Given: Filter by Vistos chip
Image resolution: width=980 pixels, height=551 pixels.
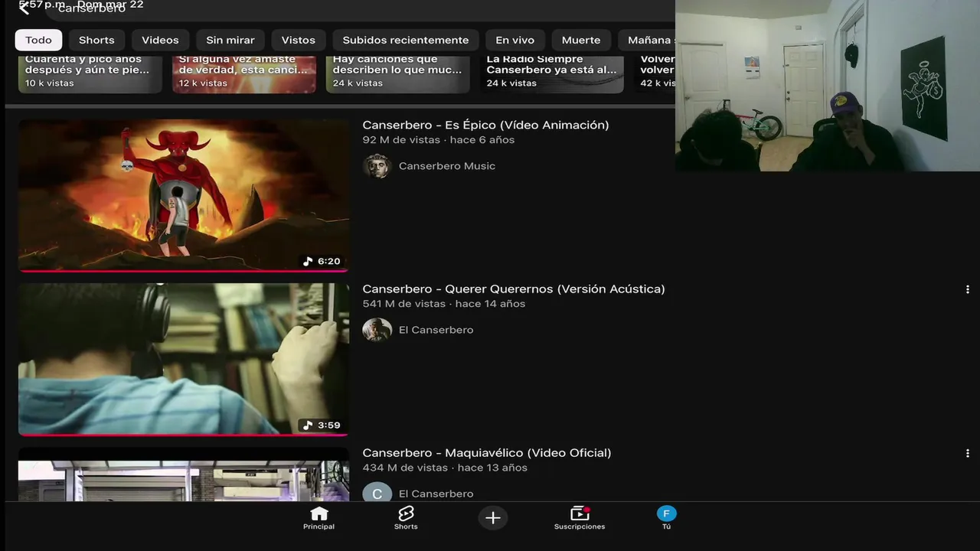Looking at the screenshot, I should [298, 40].
